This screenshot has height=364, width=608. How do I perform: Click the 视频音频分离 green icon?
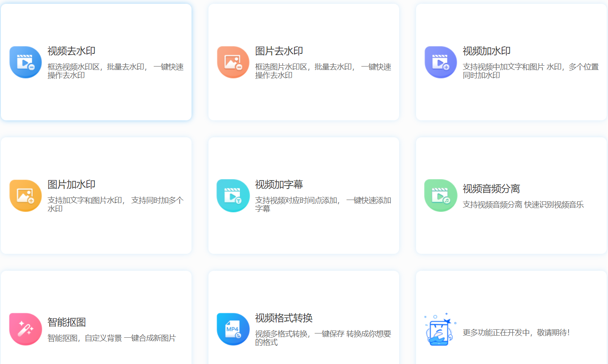point(441,196)
